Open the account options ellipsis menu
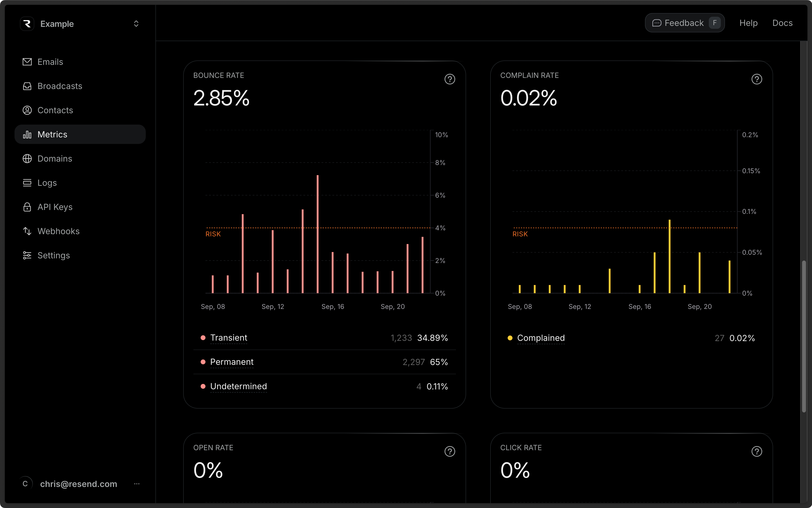 click(137, 484)
